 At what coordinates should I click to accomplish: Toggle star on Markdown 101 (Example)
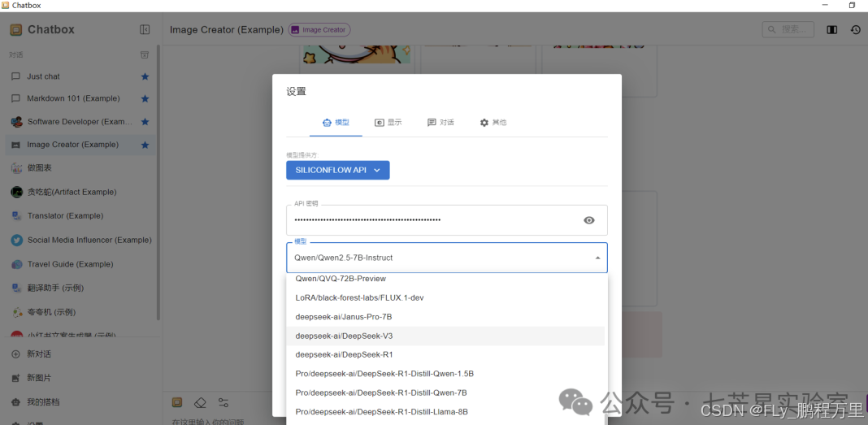click(145, 98)
